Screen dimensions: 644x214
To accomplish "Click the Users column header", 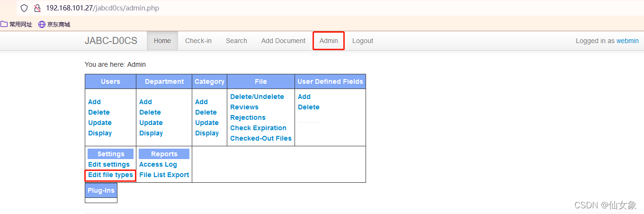I will coord(110,81).
